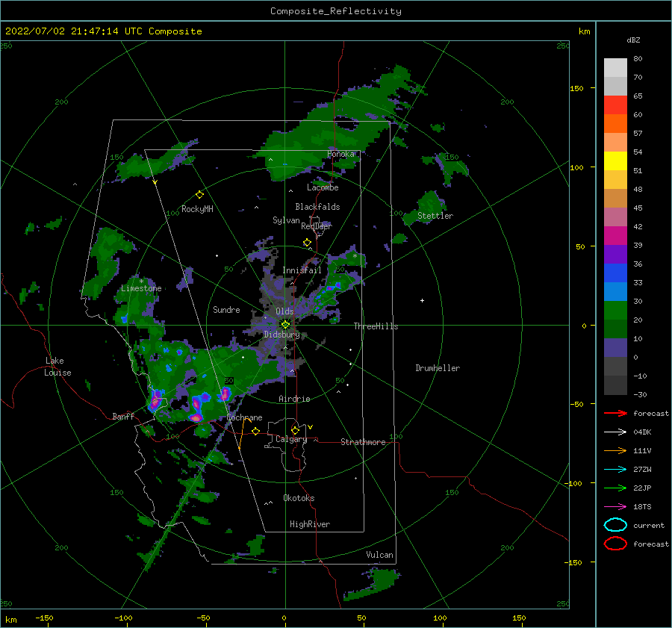This screenshot has height=628, width=672.
Task: Click the slate purple 0-10 dBZ swatch
Action: [615, 348]
